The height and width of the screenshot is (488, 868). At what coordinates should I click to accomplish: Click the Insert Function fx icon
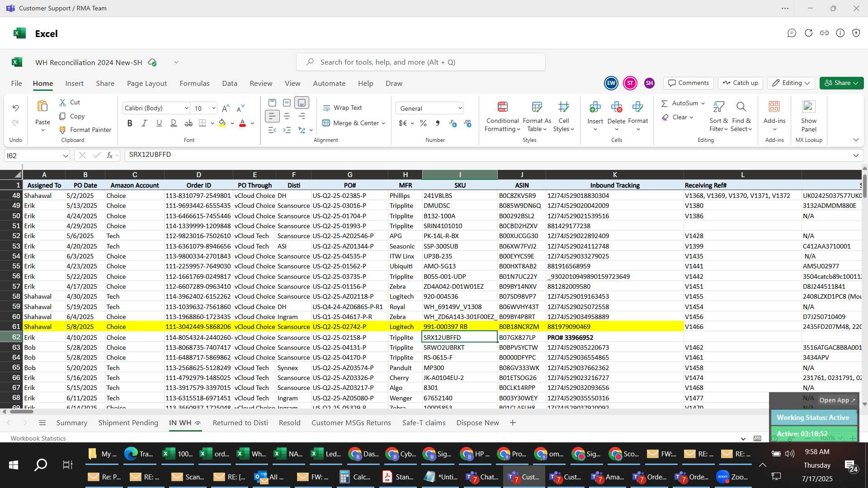tap(109, 155)
